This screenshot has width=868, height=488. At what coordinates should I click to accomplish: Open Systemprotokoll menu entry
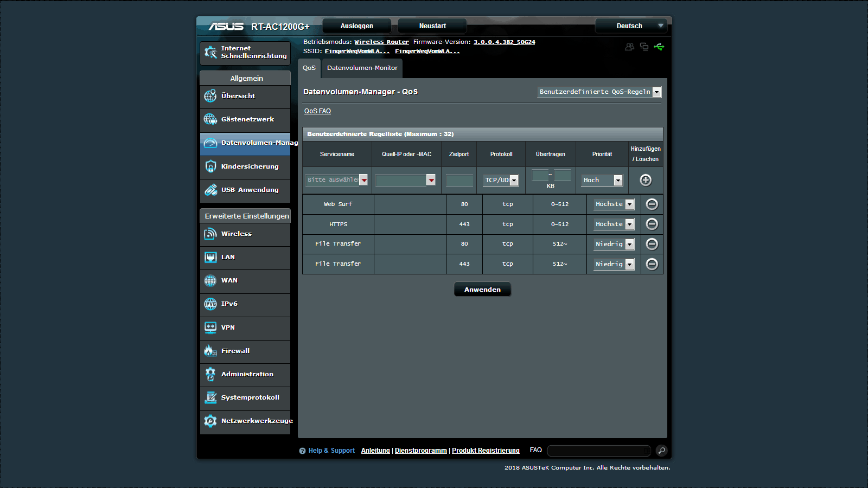245,397
